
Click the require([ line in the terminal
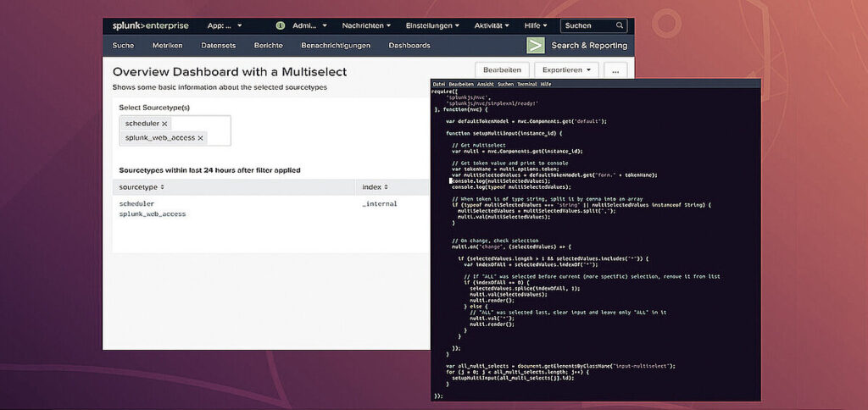[x=442, y=91]
